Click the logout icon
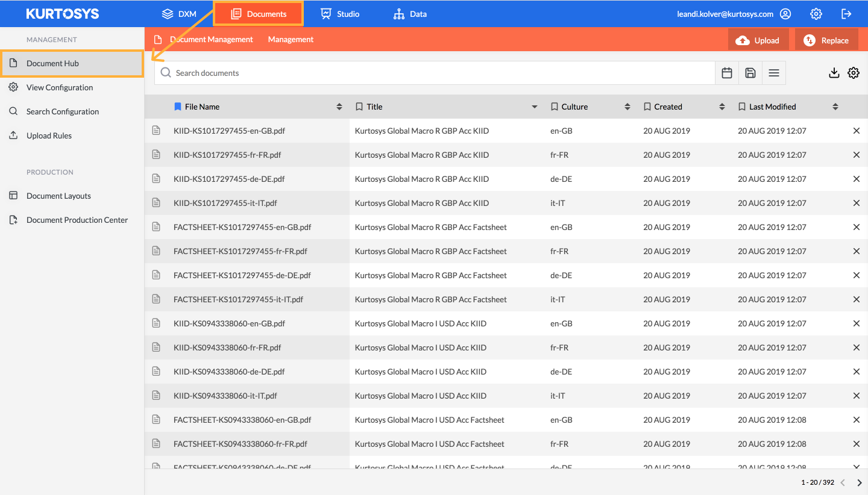Screen dimensions: 868x495 tap(846, 14)
